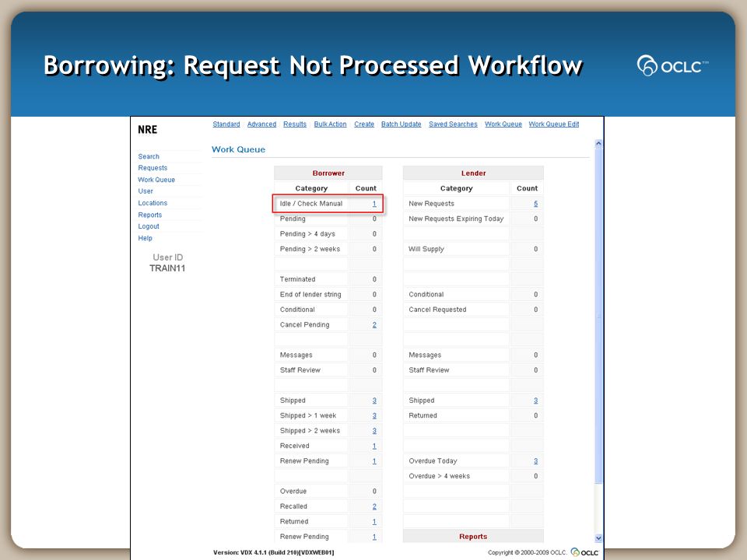Open Borrower Recalled count link
The height and width of the screenshot is (560, 747).
[374, 506]
